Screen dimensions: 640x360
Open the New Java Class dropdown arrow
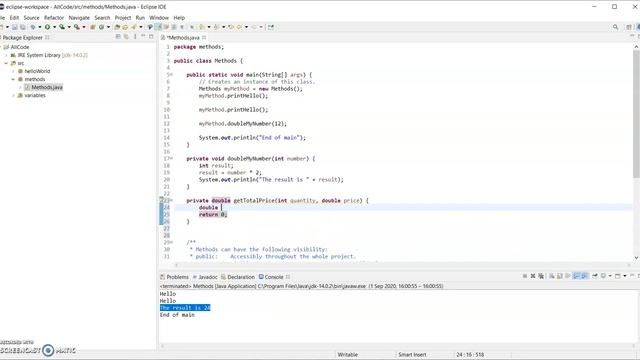click(x=109, y=27)
